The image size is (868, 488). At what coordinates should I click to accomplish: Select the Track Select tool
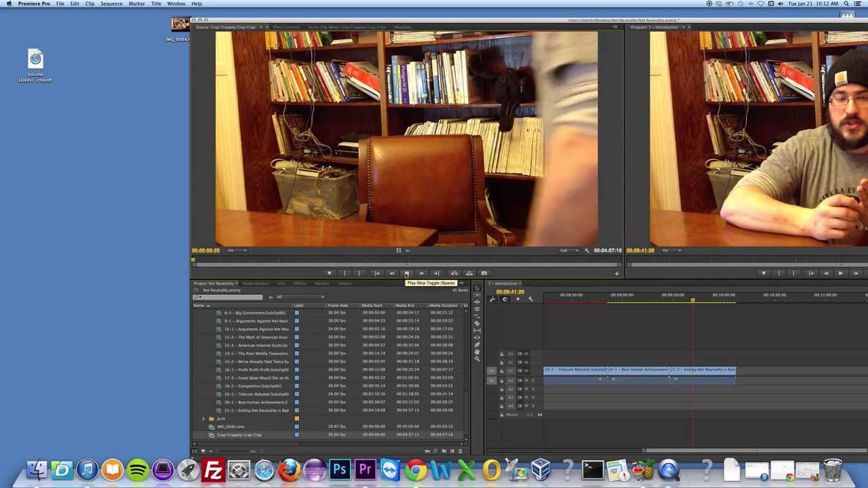(x=477, y=295)
